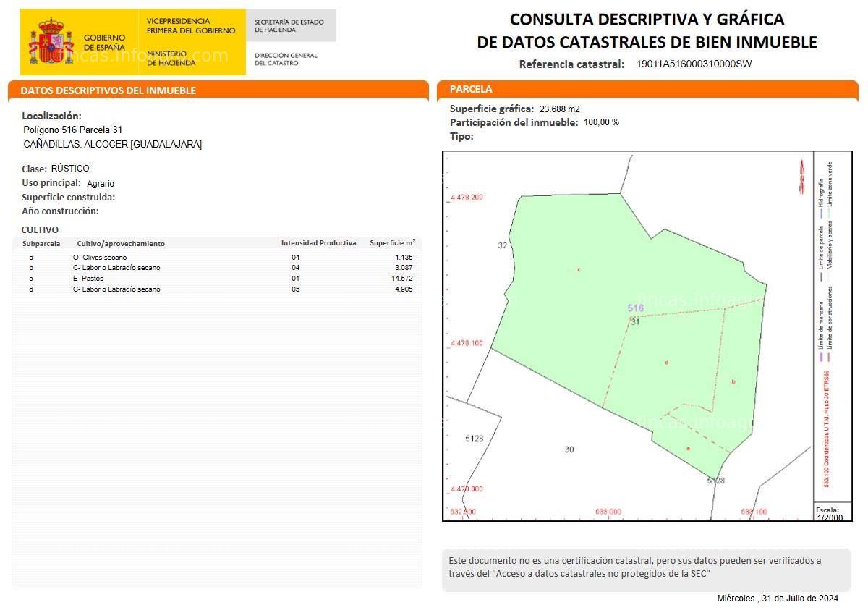Click surface value 14.572

click(402, 279)
